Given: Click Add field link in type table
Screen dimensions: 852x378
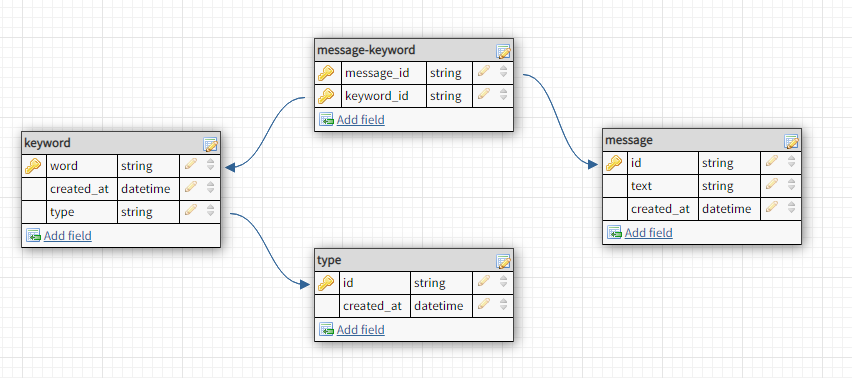Looking at the screenshot, I should pos(360,330).
